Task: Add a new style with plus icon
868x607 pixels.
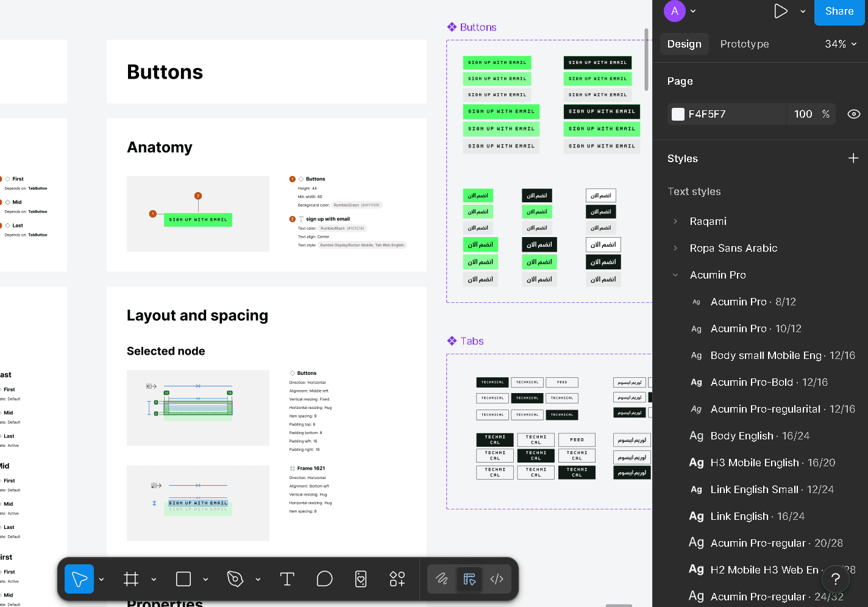Action: click(853, 158)
